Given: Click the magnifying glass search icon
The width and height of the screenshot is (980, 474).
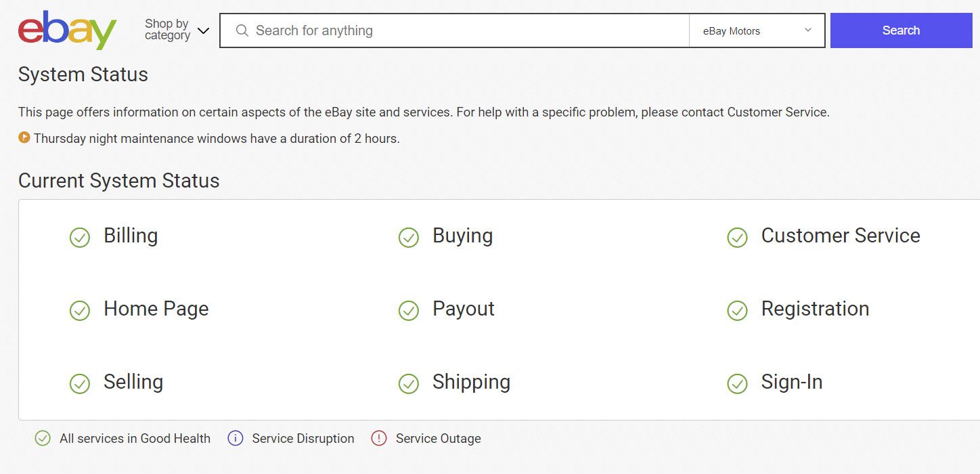Looking at the screenshot, I should click(242, 30).
